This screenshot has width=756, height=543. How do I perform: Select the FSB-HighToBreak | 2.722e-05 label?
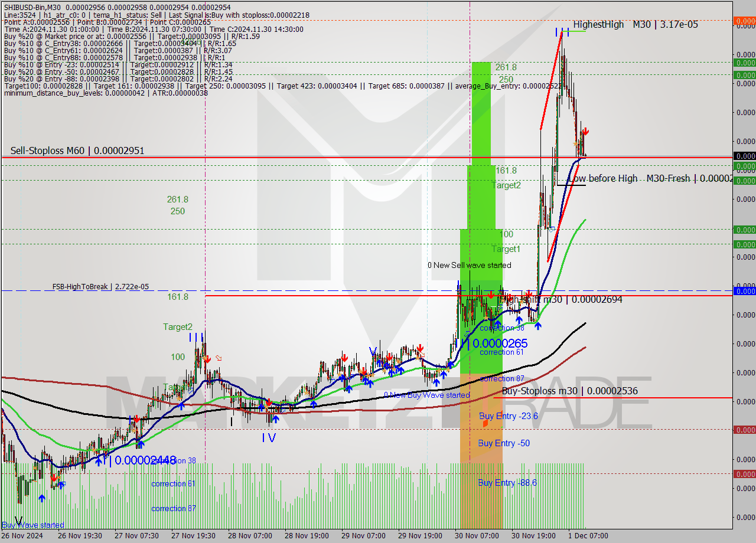(100, 287)
